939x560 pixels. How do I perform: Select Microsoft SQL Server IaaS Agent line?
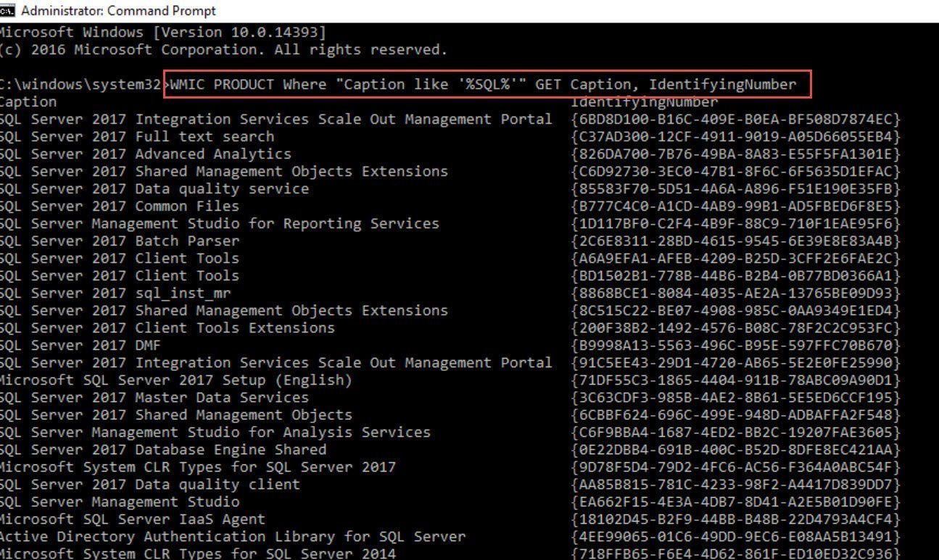click(x=133, y=519)
